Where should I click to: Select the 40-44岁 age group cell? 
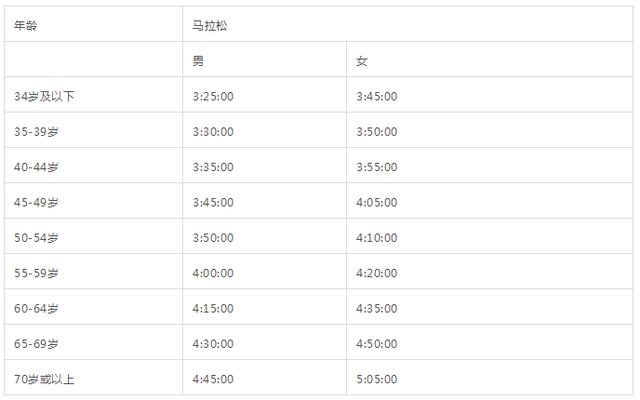pyautogui.click(x=36, y=167)
